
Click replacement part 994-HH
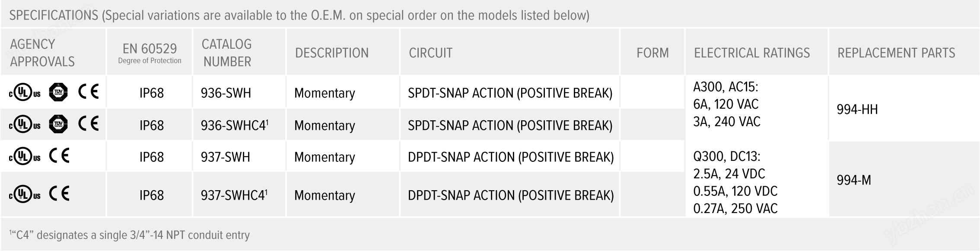857,110
